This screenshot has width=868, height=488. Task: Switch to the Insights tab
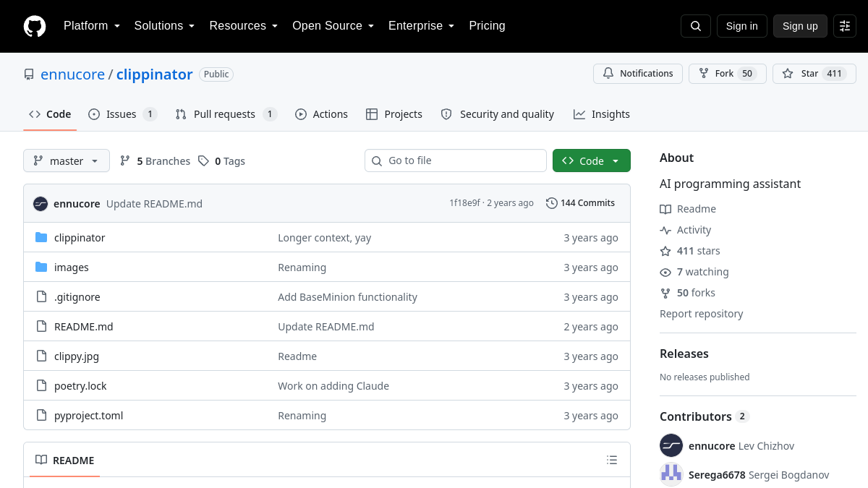point(602,114)
